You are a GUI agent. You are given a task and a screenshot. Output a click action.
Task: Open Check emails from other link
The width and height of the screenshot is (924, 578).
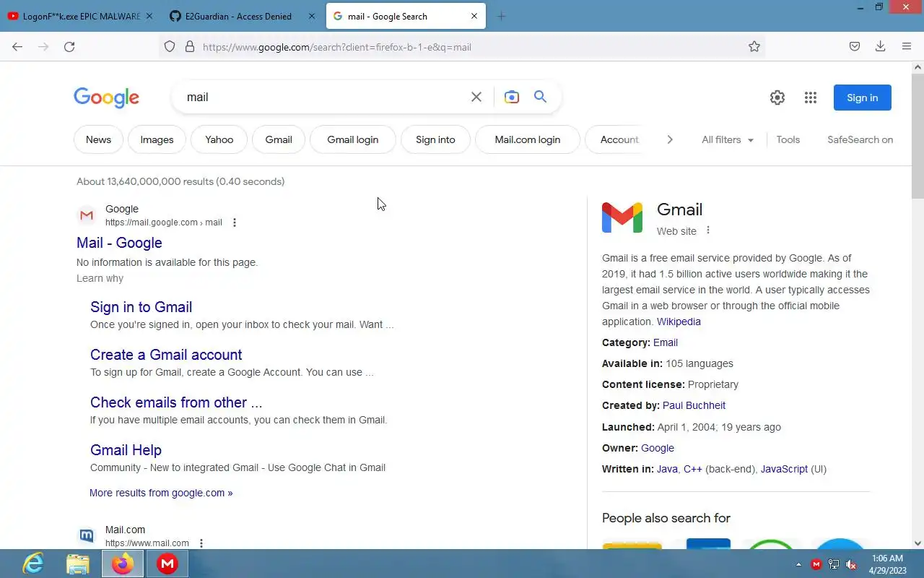pos(176,402)
